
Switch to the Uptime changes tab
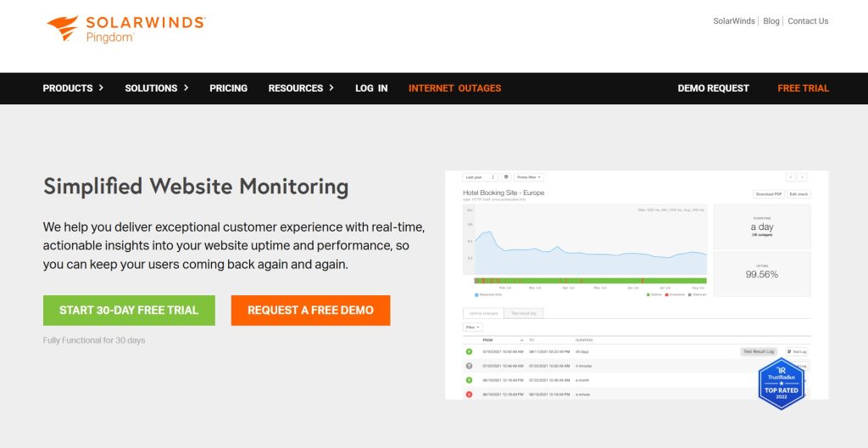pyautogui.click(x=483, y=313)
